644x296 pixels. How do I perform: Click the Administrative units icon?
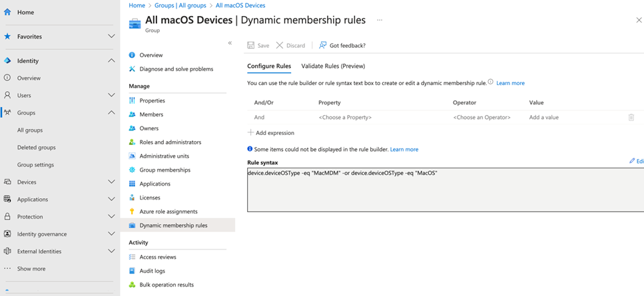coord(132,156)
